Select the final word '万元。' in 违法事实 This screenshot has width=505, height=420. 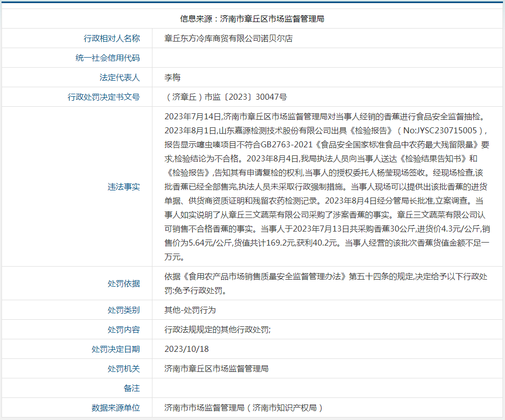pyautogui.click(x=174, y=257)
